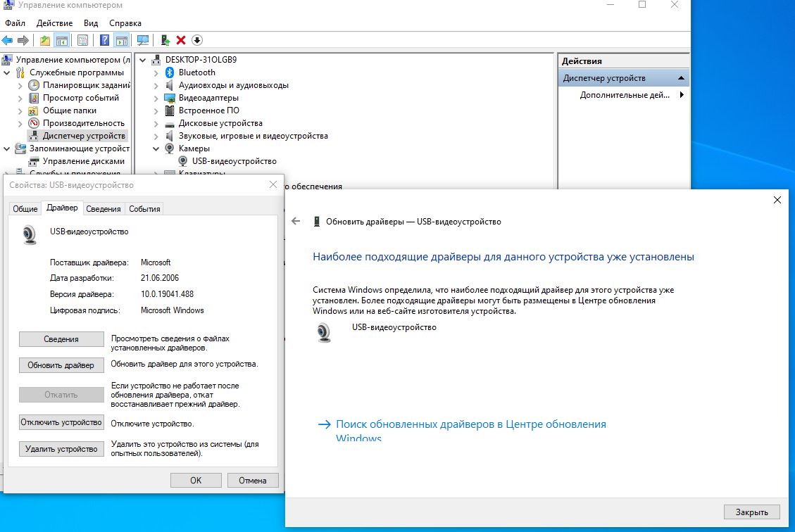
Task: Open the Properties toolbar icon
Action: [x=82, y=40]
